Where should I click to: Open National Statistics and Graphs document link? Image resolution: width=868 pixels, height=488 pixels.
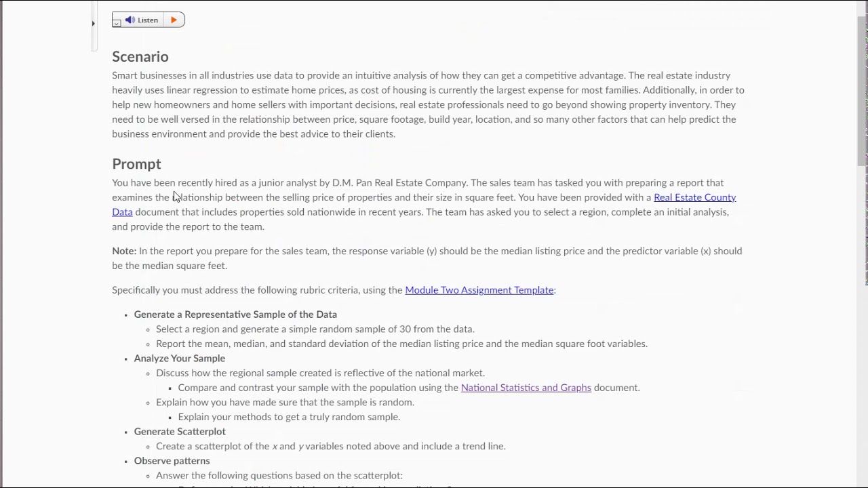[x=526, y=388]
